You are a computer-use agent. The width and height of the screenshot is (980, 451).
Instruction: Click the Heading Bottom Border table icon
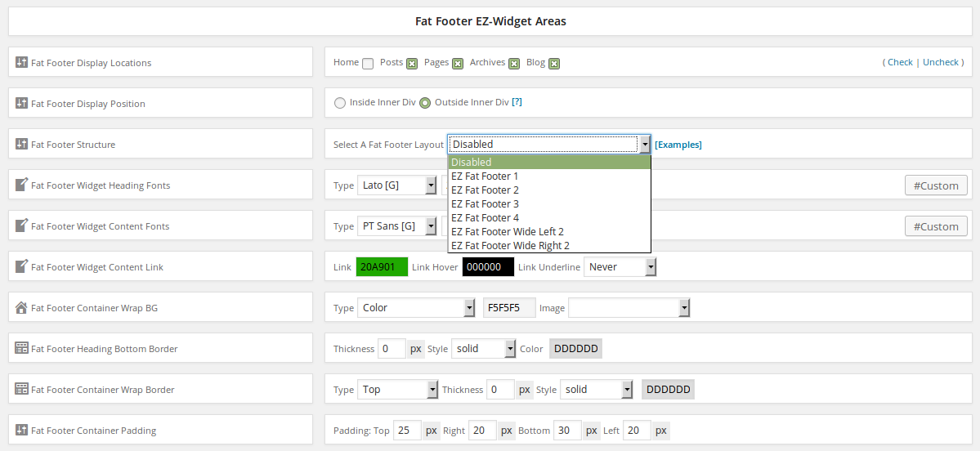pos(21,348)
